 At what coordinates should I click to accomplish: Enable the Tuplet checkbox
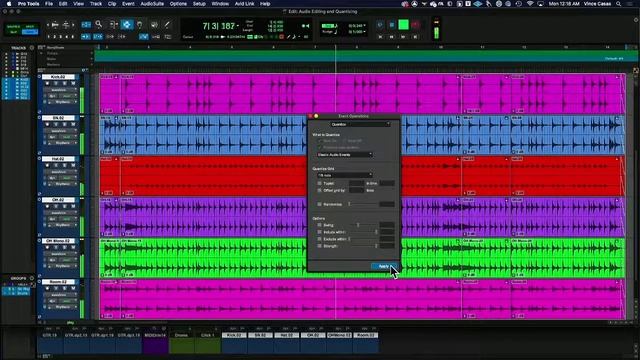[320, 184]
